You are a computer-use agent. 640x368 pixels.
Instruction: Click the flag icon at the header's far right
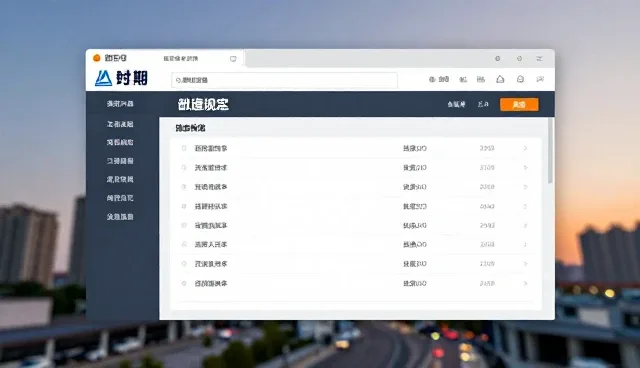(x=540, y=79)
